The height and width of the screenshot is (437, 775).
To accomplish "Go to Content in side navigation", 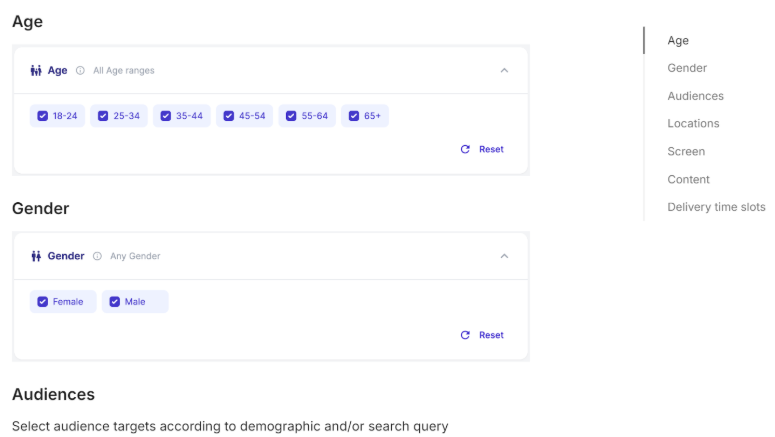I will [x=689, y=179].
